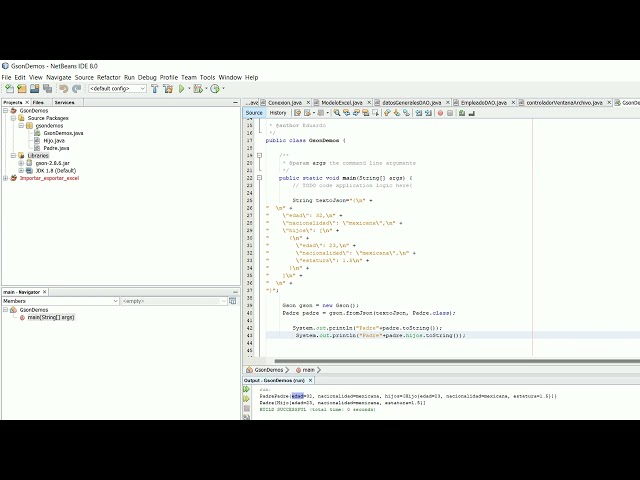Click the New Project toolbar icon
Viewport: 640px width, 480px height.
click(x=22, y=89)
